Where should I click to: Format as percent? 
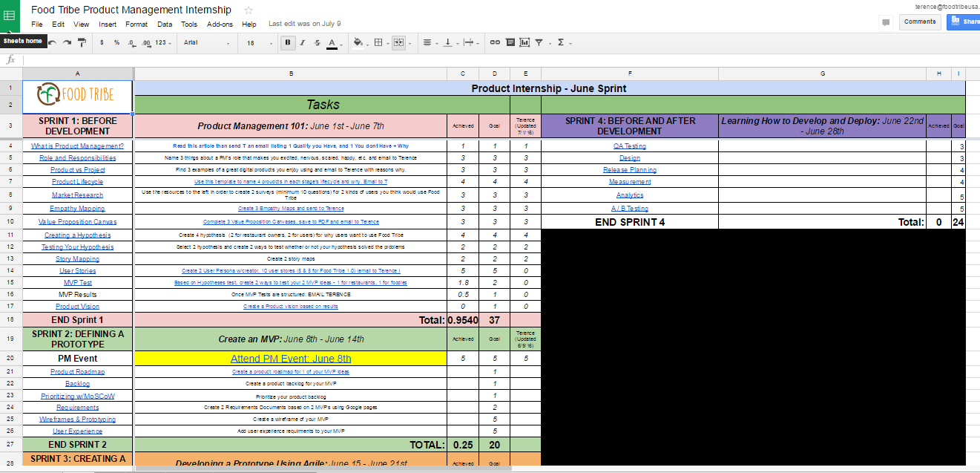point(116,43)
